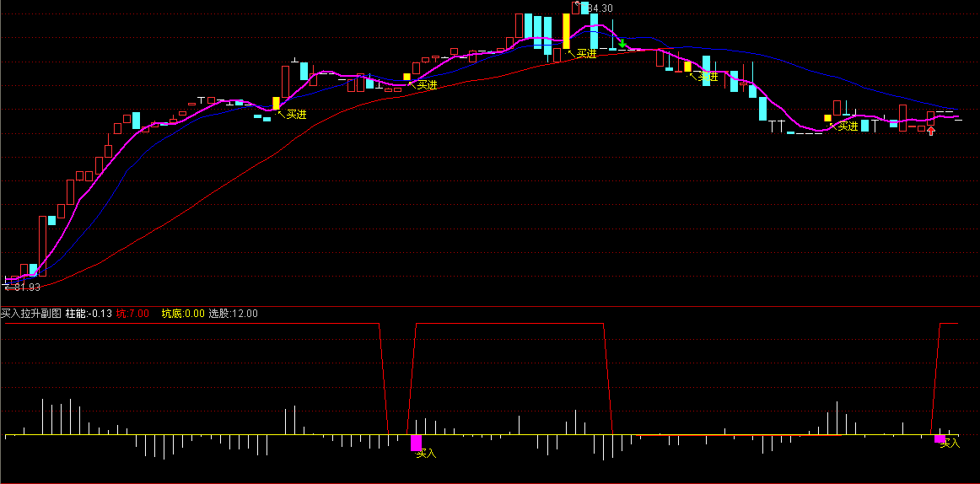Click the 81.93 low price label

(x=25, y=287)
